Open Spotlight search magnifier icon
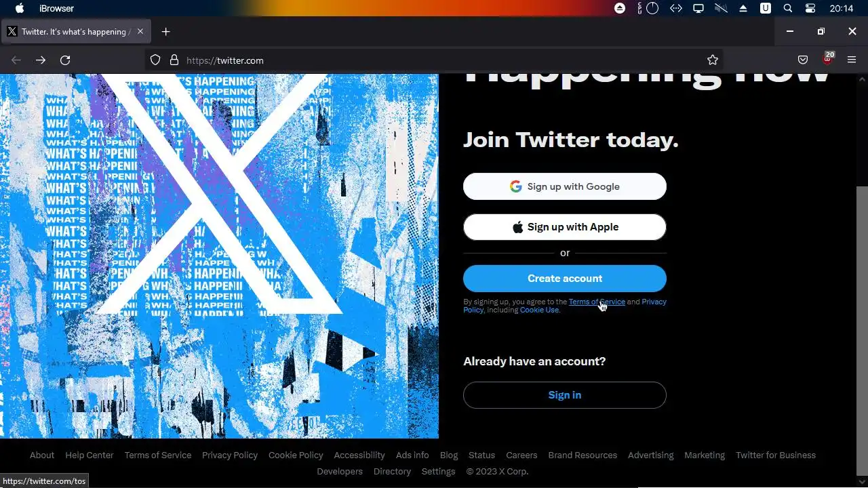868x488 pixels. point(788,8)
